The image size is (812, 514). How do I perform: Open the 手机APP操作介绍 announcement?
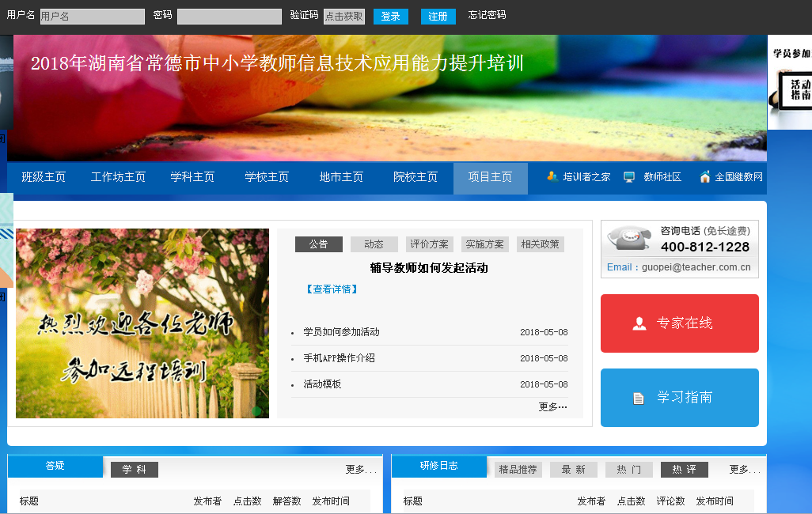(x=339, y=358)
